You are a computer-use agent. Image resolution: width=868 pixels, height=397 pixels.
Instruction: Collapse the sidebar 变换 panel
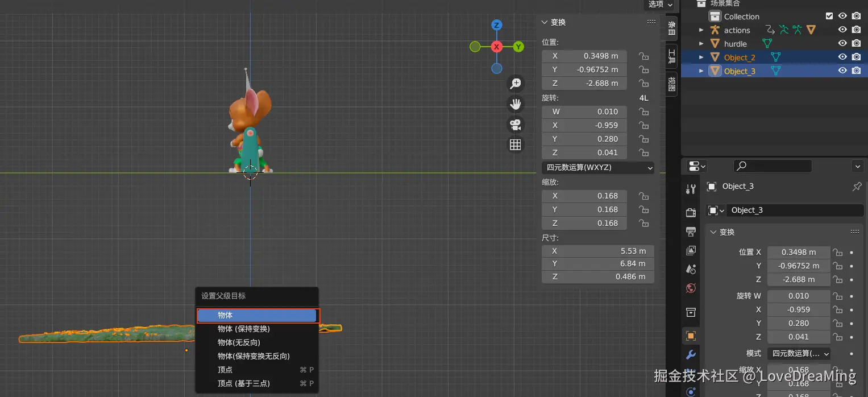pyautogui.click(x=545, y=22)
